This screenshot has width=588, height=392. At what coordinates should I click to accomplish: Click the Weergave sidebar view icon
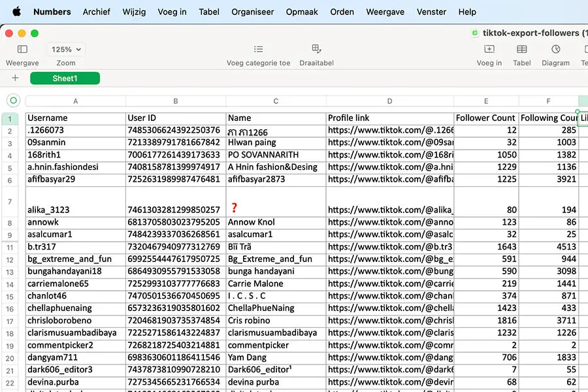22,49
